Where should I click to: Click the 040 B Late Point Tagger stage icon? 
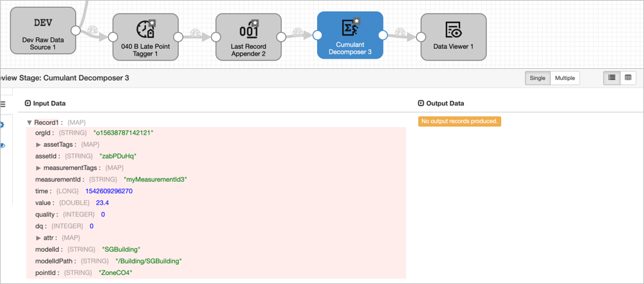point(145,29)
